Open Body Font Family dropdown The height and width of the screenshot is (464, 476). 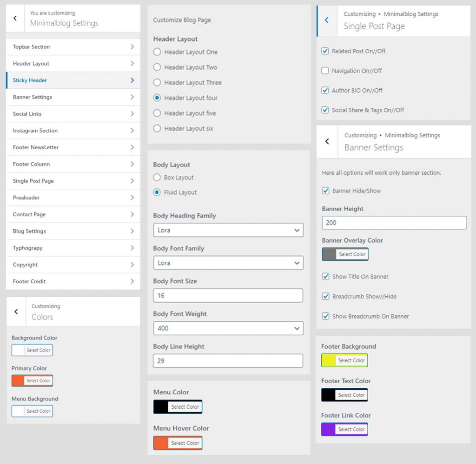228,263
